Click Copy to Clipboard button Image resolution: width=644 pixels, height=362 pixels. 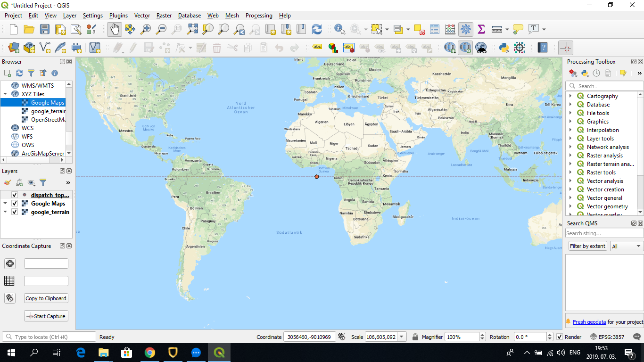coord(46,298)
